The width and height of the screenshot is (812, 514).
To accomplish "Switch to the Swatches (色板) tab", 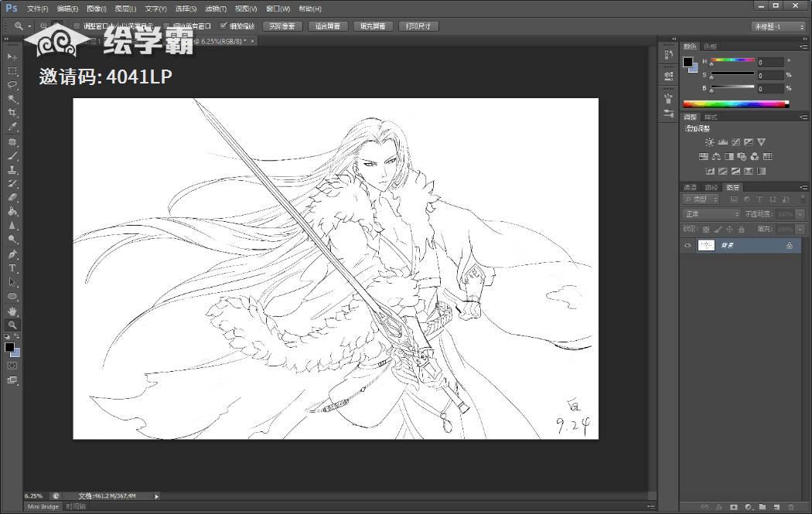I will pyautogui.click(x=711, y=46).
